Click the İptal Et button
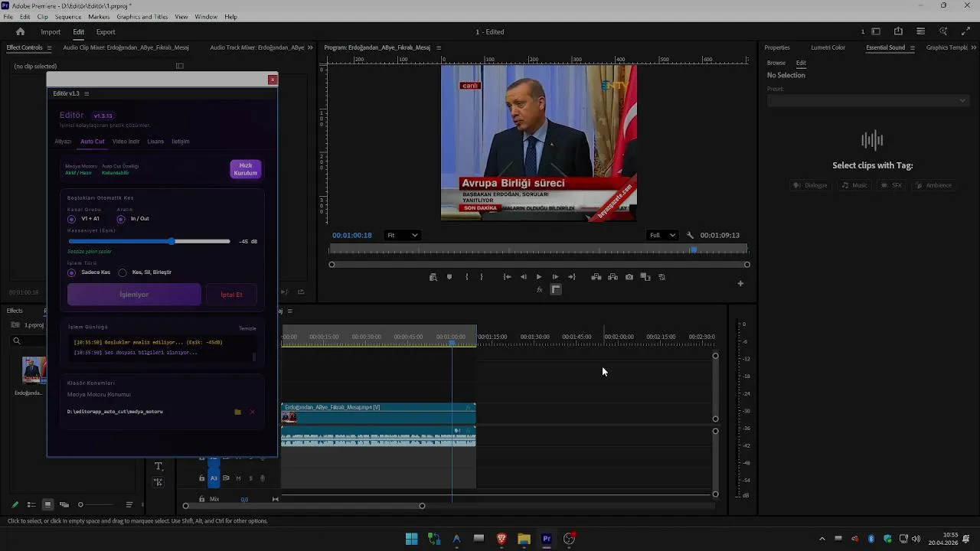 (x=231, y=295)
